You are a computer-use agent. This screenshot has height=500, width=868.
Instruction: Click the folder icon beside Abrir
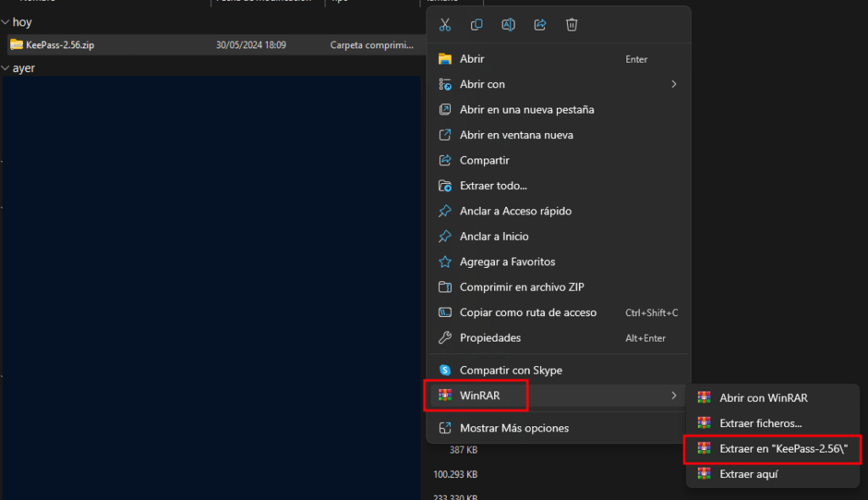point(445,59)
